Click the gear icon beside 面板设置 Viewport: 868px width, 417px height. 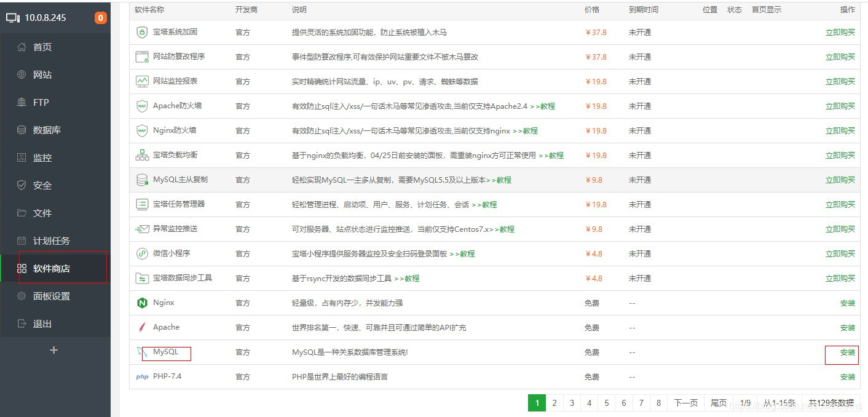click(x=22, y=296)
